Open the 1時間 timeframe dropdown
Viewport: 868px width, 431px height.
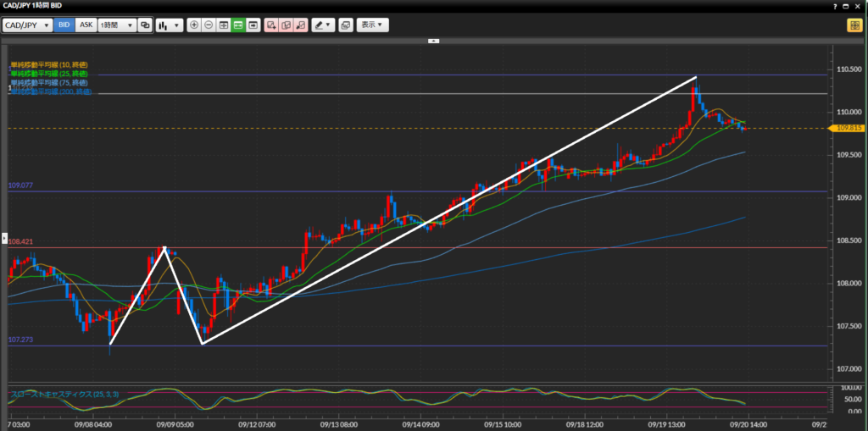[116, 25]
